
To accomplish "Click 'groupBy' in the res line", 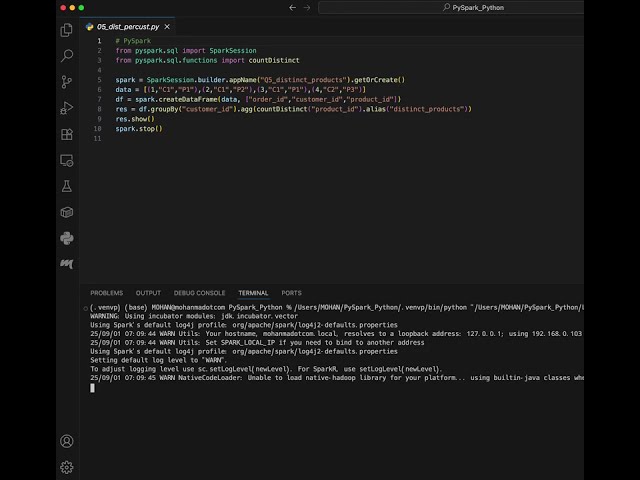I will [164, 109].
